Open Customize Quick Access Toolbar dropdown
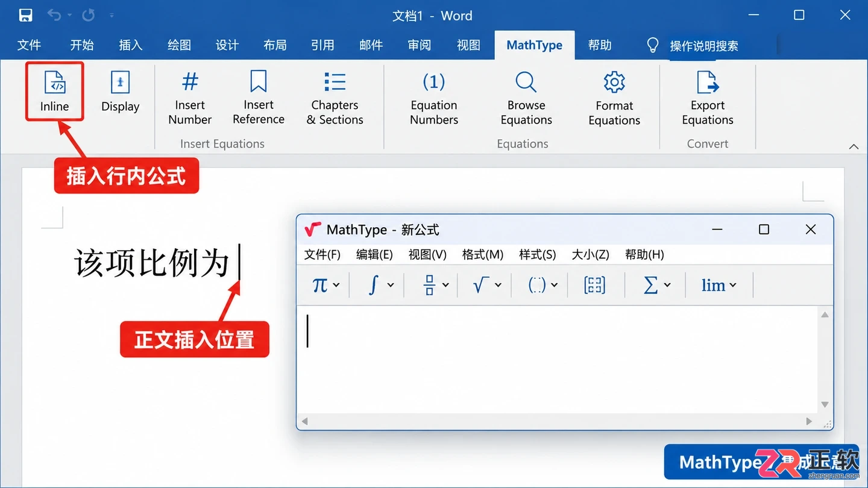868x488 pixels. 112,15
